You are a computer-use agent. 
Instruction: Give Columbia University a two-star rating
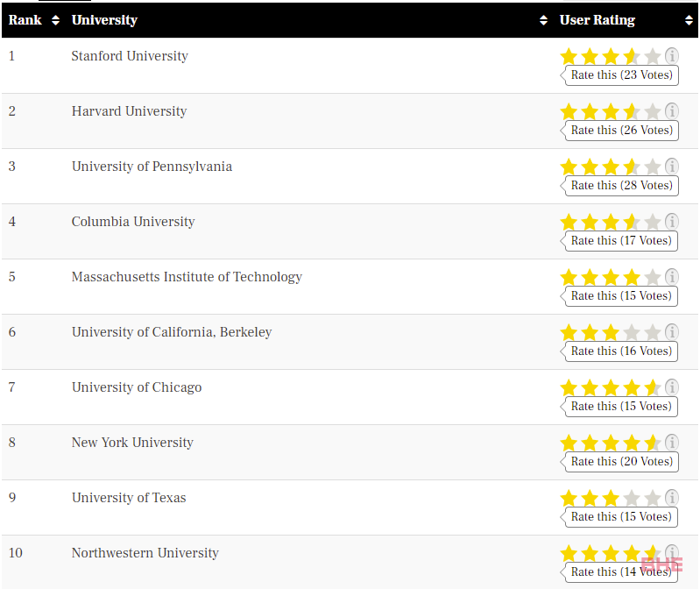590,222
